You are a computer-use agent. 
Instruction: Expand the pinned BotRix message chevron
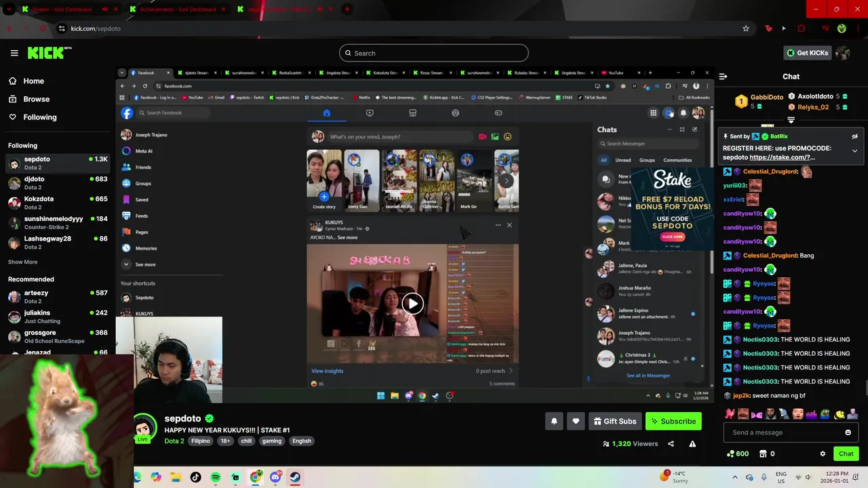pos(854,150)
